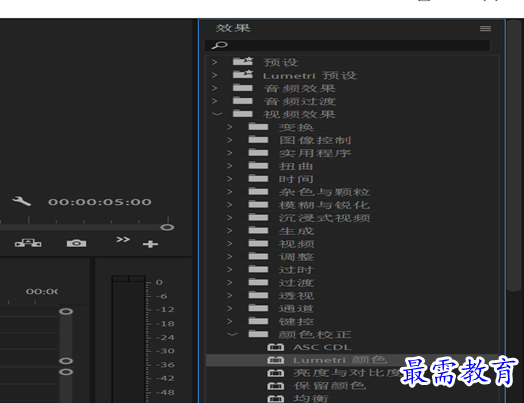
Task: Expand the 预设 presets folder
Action: [x=215, y=62]
